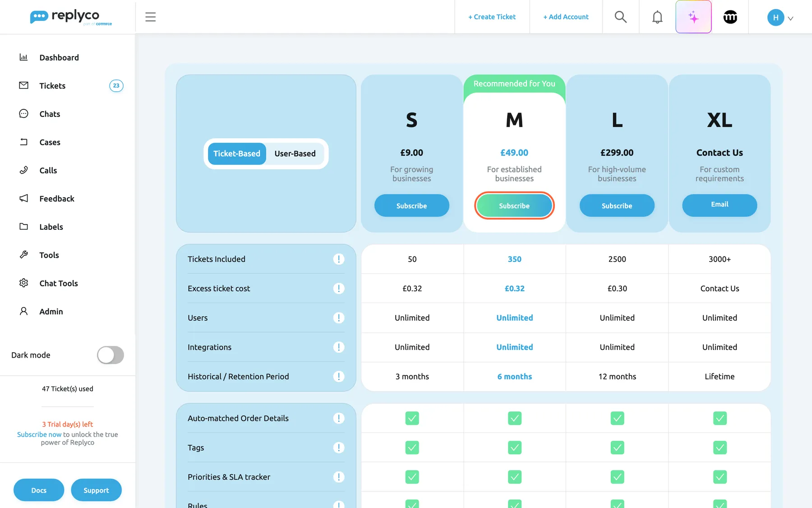Open the Tickets menu item
Viewport: 812px width, 508px height.
52,86
